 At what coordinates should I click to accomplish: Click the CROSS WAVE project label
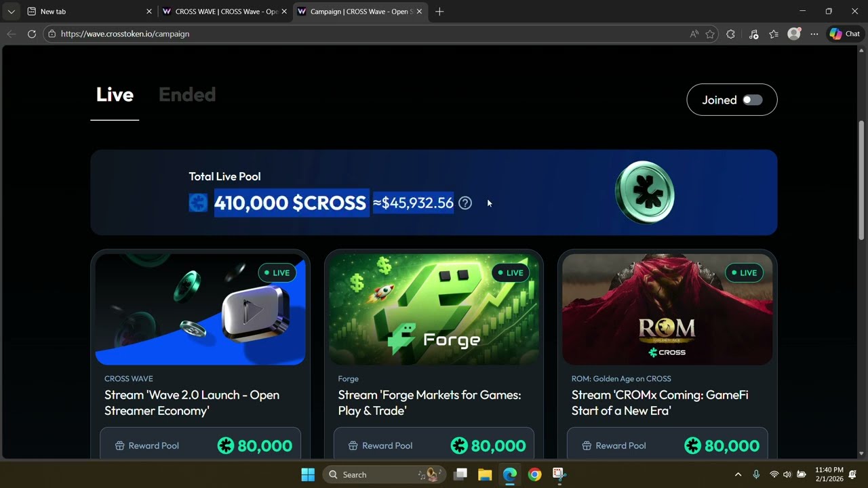coord(129,379)
